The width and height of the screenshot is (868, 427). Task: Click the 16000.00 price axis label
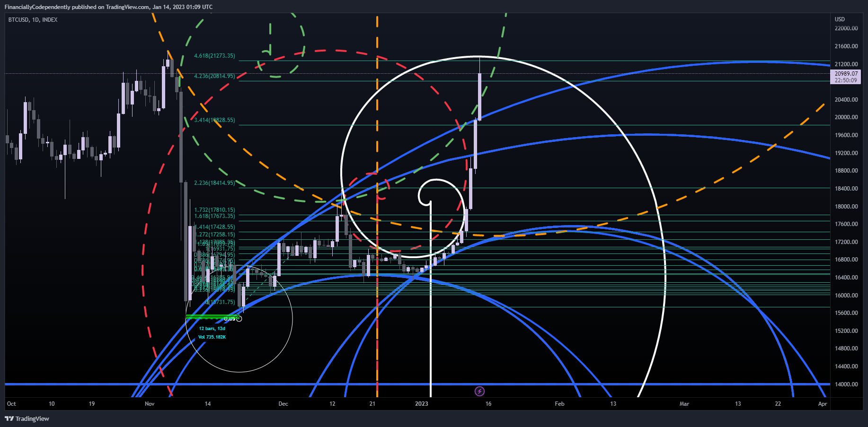tap(846, 296)
